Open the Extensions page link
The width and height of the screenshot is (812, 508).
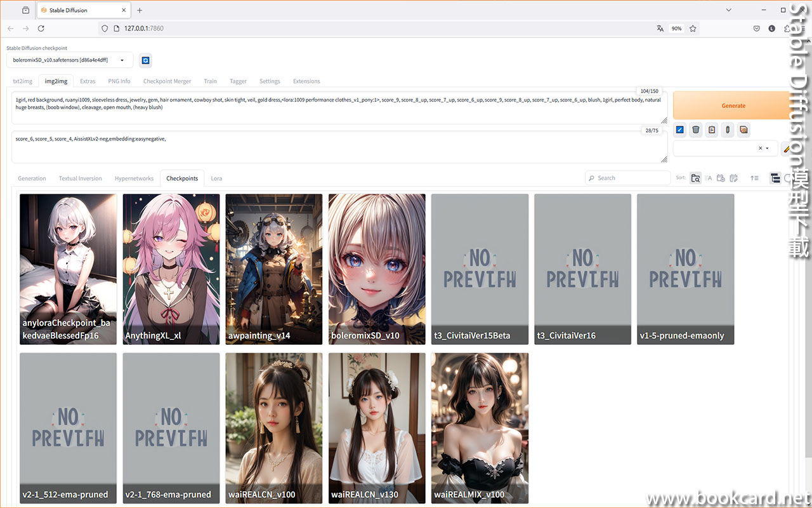(x=306, y=81)
